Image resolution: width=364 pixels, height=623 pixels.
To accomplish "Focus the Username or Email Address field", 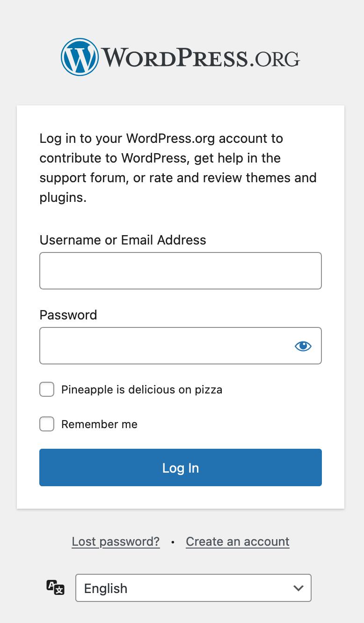I will [181, 271].
